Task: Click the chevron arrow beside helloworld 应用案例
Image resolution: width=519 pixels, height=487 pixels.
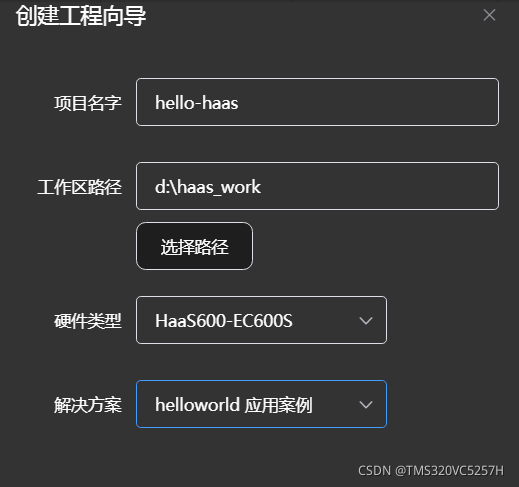Action: 366,405
